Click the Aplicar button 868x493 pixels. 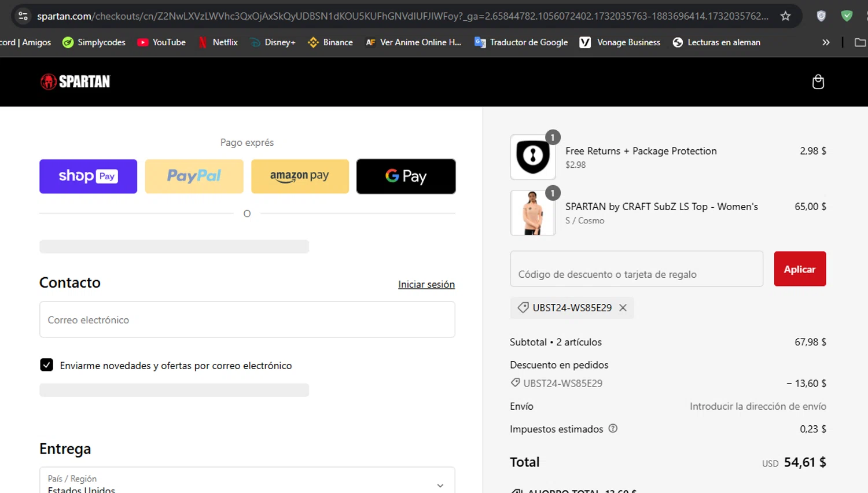800,269
